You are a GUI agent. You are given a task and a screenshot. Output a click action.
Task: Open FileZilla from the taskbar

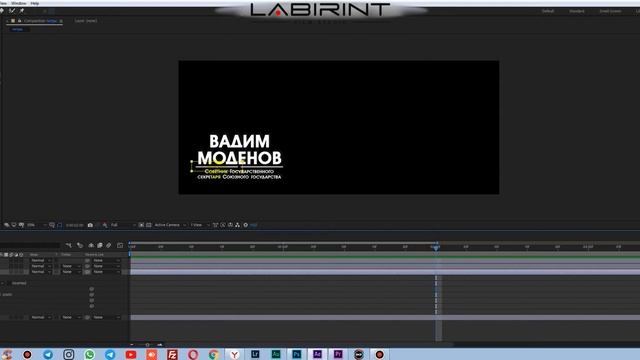[172, 354]
